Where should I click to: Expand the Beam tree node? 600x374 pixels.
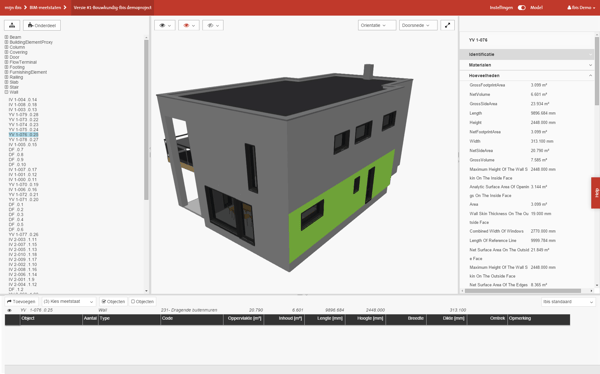click(6, 37)
